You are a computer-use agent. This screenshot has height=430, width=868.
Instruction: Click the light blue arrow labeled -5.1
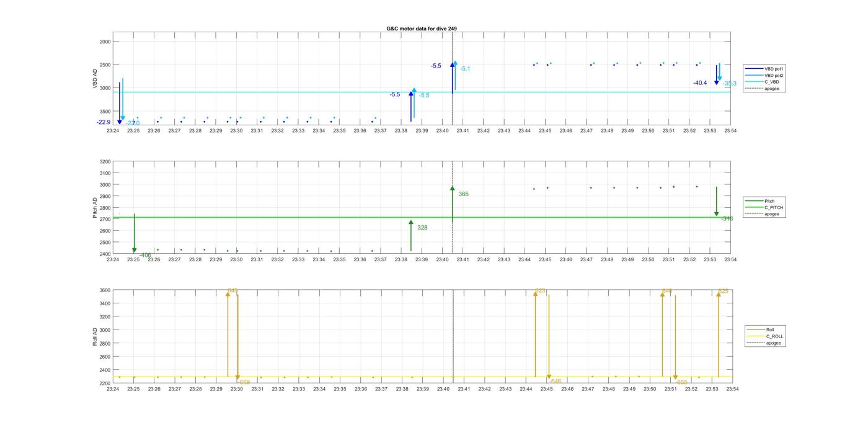pyautogui.click(x=455, y=76)
